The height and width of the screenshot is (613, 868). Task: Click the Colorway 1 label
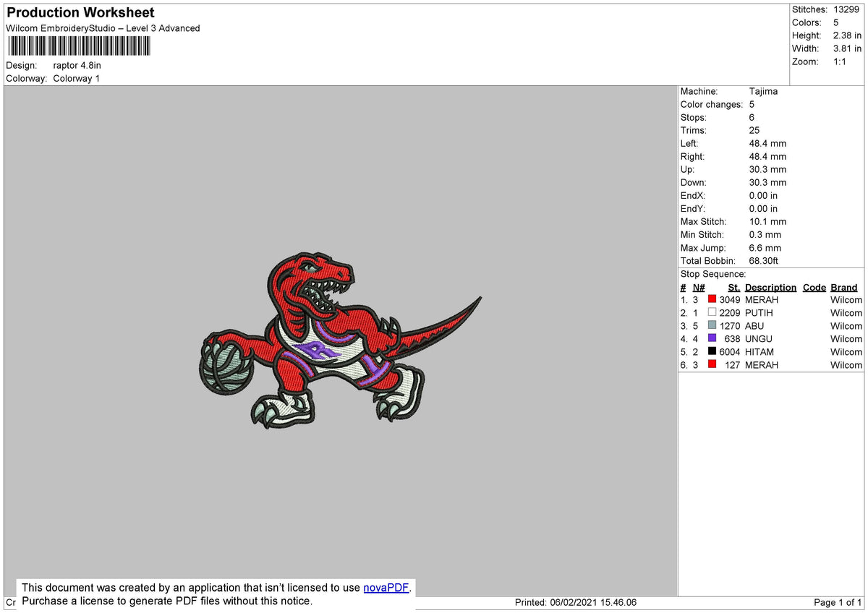76,78
